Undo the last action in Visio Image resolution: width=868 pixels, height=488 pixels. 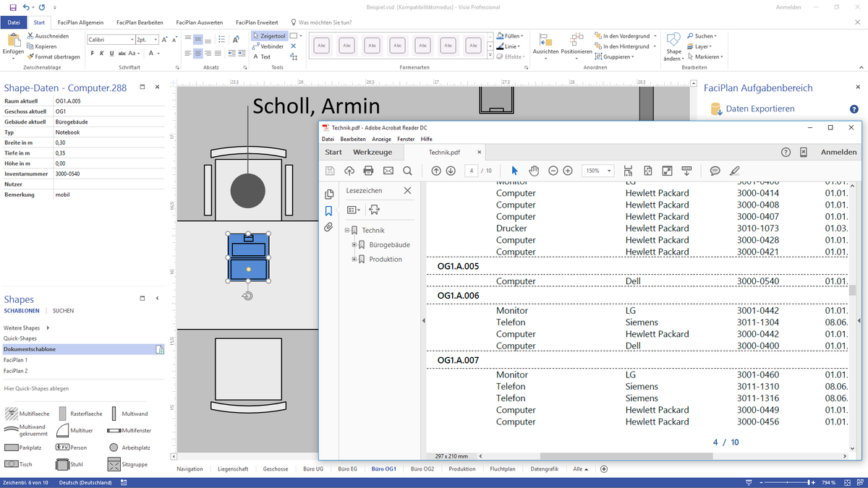click(27, 7)
